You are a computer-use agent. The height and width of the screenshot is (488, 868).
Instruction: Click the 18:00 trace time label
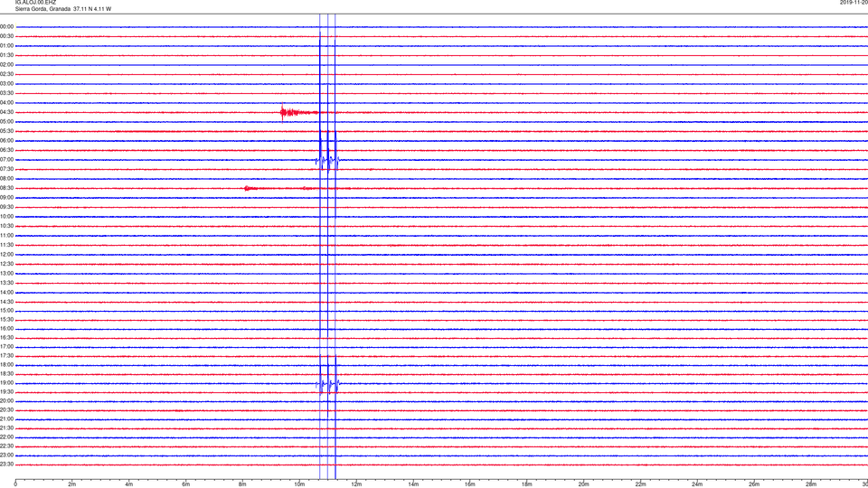tap(6, 365)
